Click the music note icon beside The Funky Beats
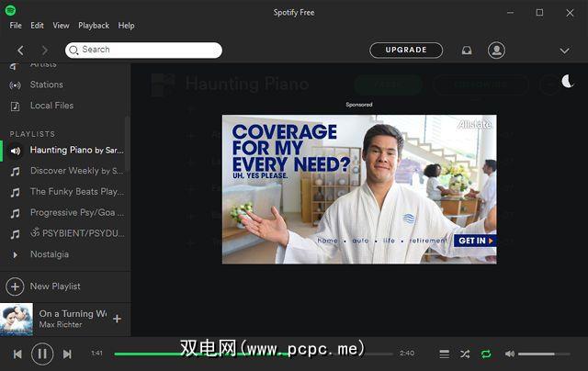The image size is (588, 371). tap(15, 193)
